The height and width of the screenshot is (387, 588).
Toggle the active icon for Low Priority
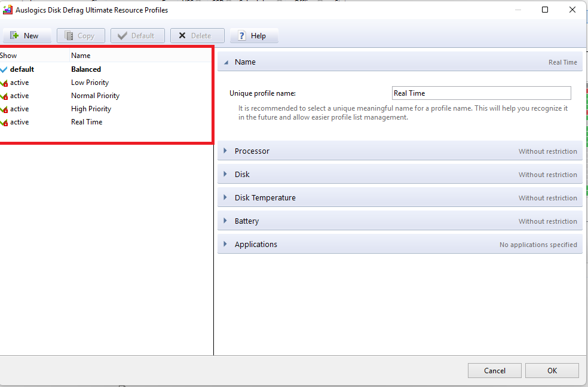(4, 83)
